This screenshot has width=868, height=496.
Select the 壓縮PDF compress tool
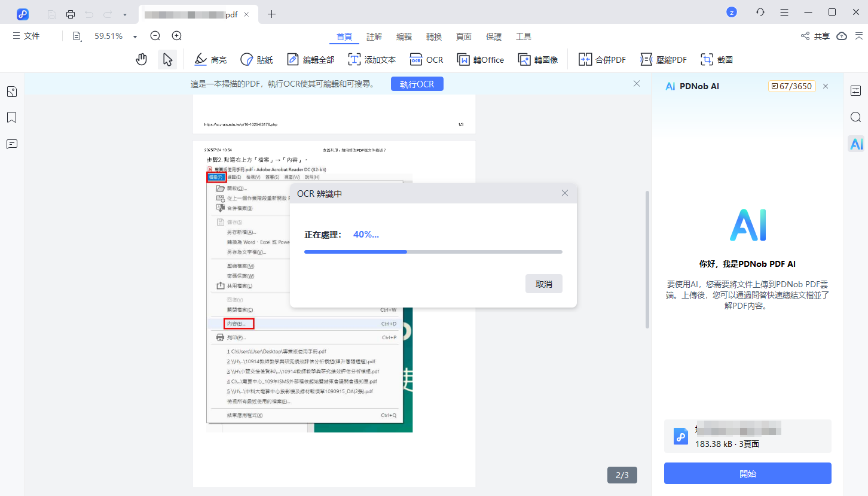pyautogui.click(x=664, y=59)
